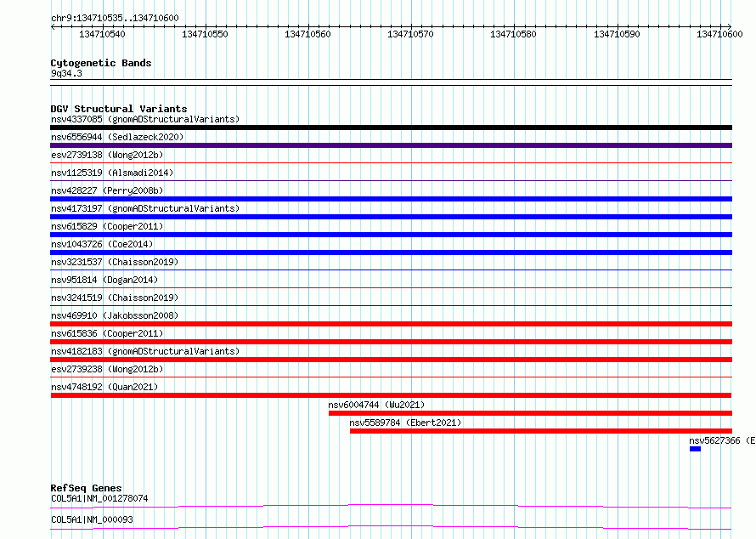The width and height of the screenshot is (756, 539).
Task: Click ruler position 134710600
Action: 719,34
